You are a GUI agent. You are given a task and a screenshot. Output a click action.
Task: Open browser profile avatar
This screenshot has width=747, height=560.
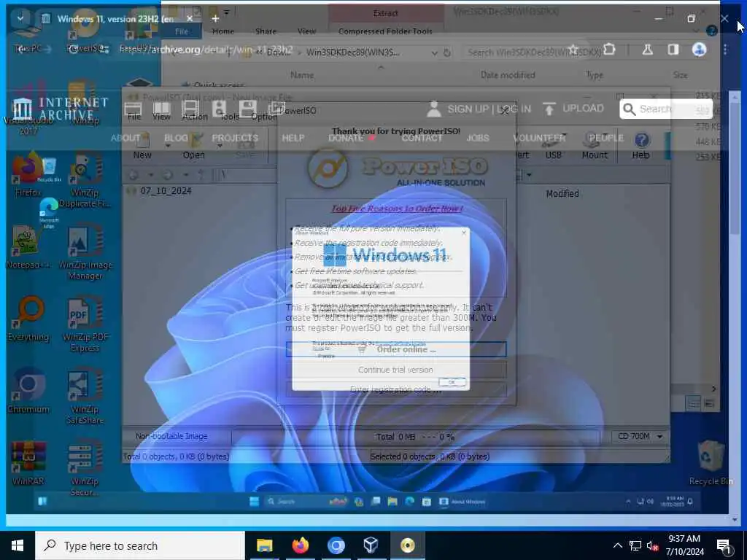pyautogui.click(x=699, y=50)
